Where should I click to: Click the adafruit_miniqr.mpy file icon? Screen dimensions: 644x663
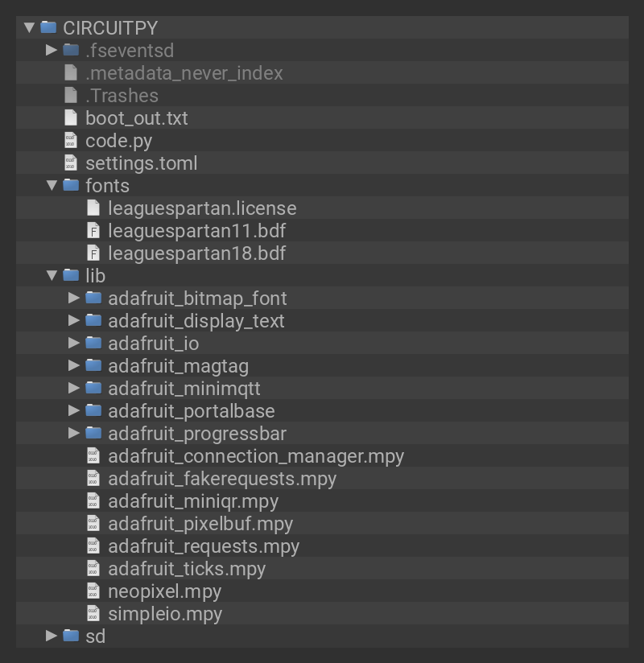click(x=93, y=500)
